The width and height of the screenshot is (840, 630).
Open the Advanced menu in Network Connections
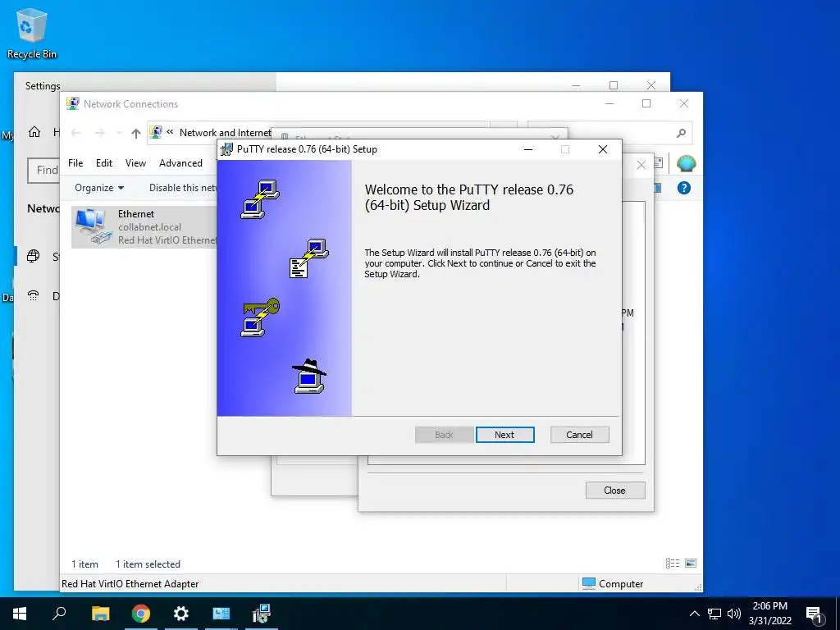point(180,163)
